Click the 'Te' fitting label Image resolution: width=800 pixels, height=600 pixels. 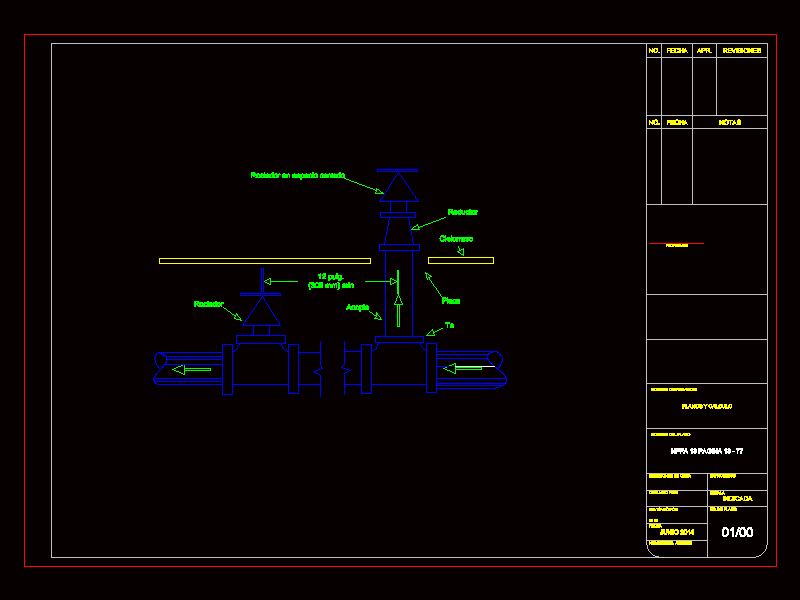[x=449, y=325]
